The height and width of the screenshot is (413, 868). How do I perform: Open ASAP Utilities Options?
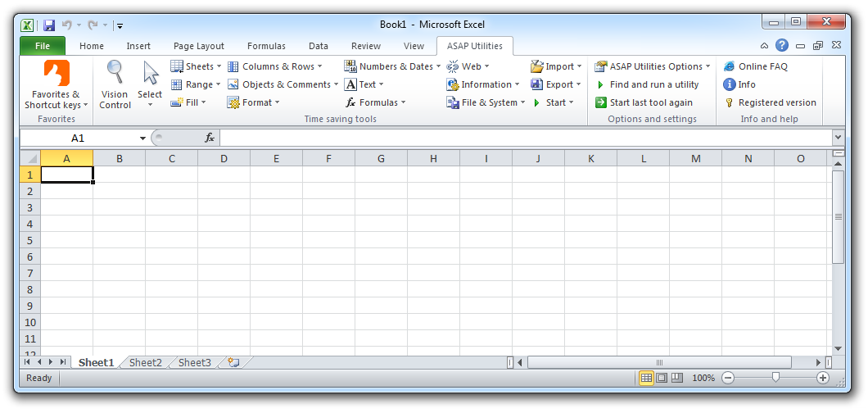pyautogui.click(x=652, y=66)
